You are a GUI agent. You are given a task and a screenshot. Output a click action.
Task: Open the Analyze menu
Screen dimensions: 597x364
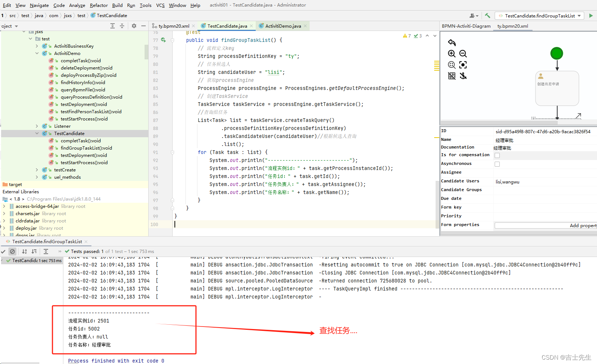[x=77, y=5]
